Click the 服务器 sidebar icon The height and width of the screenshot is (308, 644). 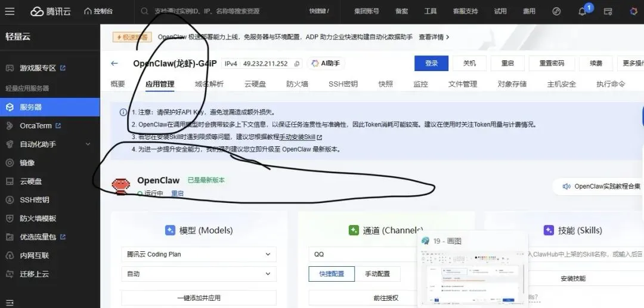pos(10,107)
